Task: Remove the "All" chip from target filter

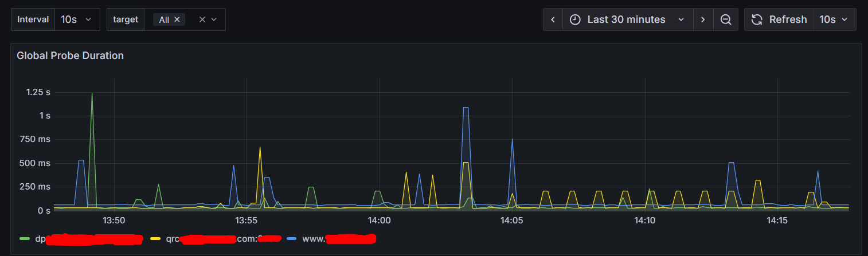Action: coord(177,19)
